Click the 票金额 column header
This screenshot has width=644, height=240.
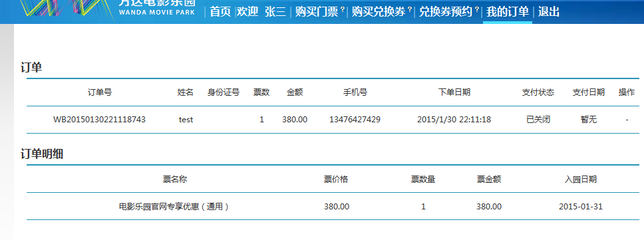click(x=489, y=180)
